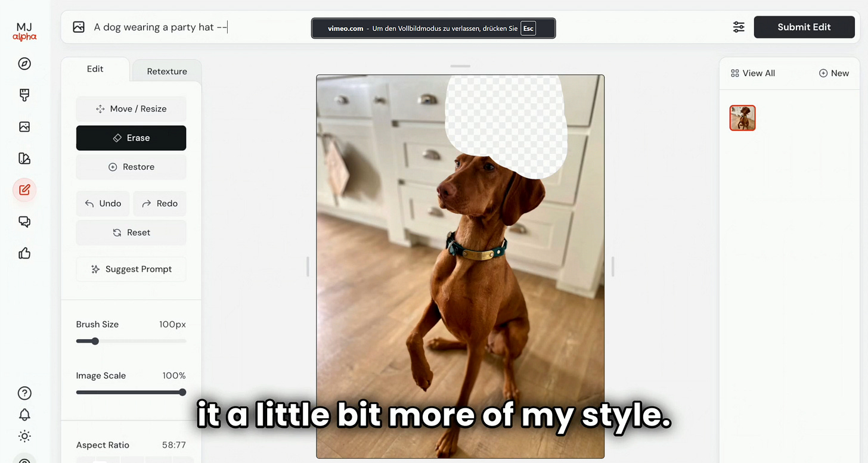The image size is (868, 463).
Task: Open the Organize image icon in sidebar
Action: [24, 127]
